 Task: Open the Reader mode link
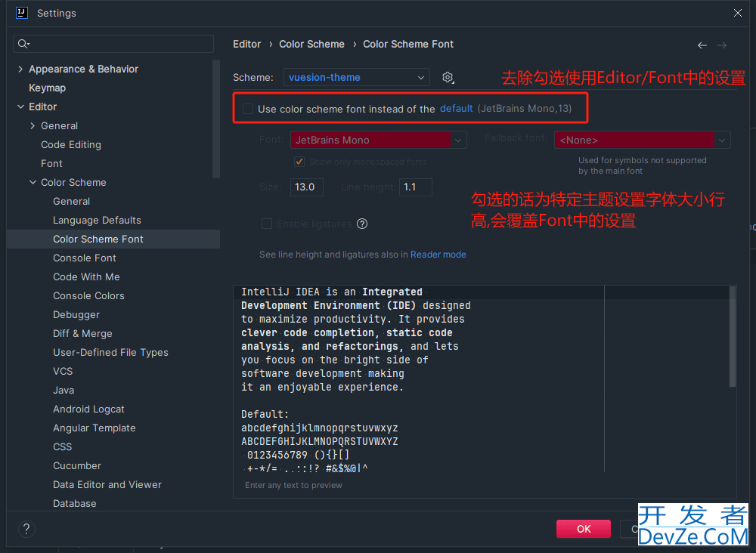coord(438,255)
